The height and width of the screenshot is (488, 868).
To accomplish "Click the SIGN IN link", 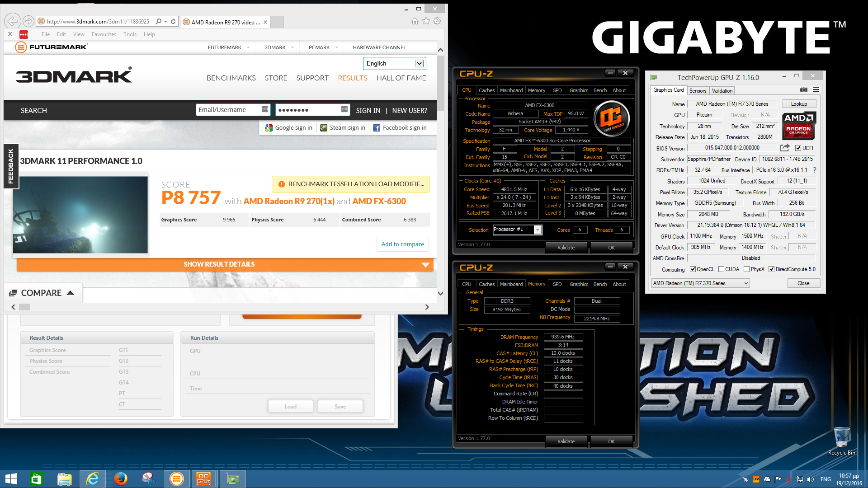I will coord(368,111).
